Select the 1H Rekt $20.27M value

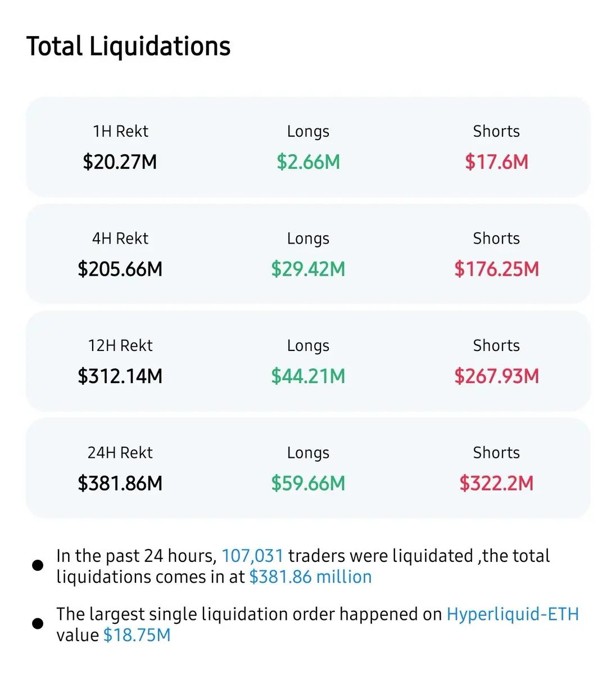coord(120,162)
